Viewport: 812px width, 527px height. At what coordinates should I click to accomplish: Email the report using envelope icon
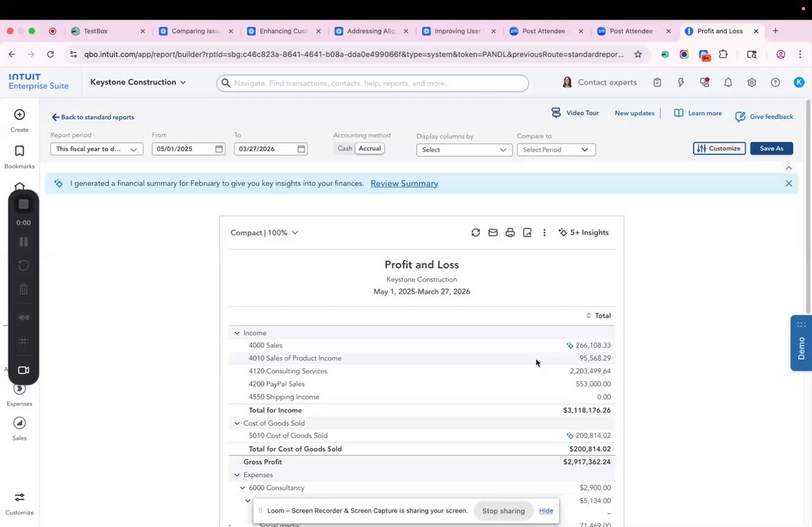[x=492, y=233]
